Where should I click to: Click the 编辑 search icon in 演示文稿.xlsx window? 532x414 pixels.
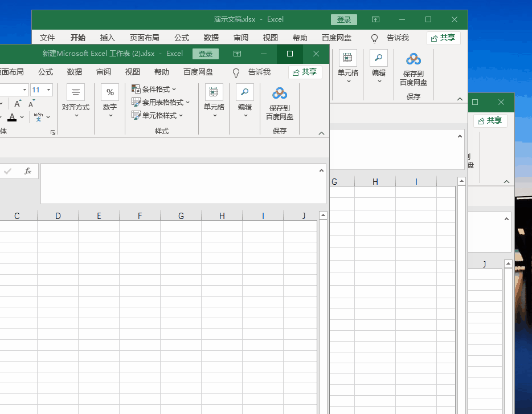pos(379,58)
